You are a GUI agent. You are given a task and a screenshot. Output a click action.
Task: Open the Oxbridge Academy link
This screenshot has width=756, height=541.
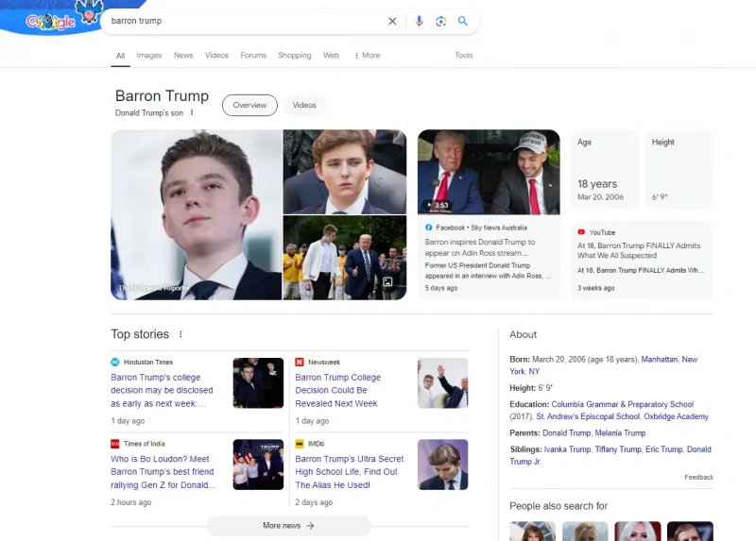click(676, 416)
